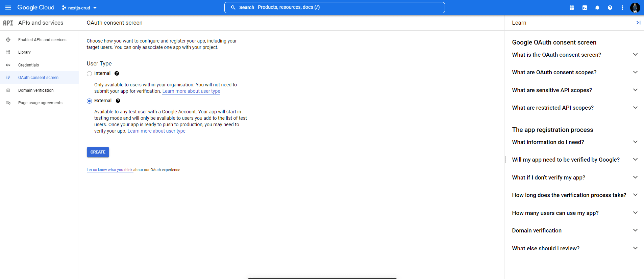644x279 pixels.
Task: Activate Cloud Shell terminal icon
Action: pos(585,7)
